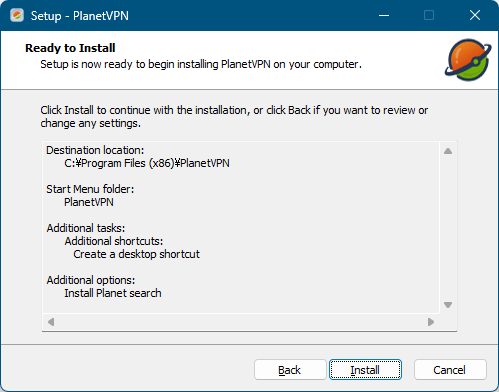Image resolution: width=499 pixels, height=392 pixels.
Task: Go Back to previous setup step
Action: tap(290, 370)
